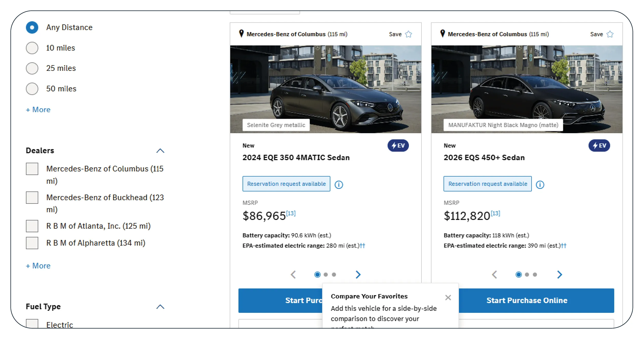Show next image on EQE 350 card
The height and width of the screenshot is (339, 644).
click(358, 275)
